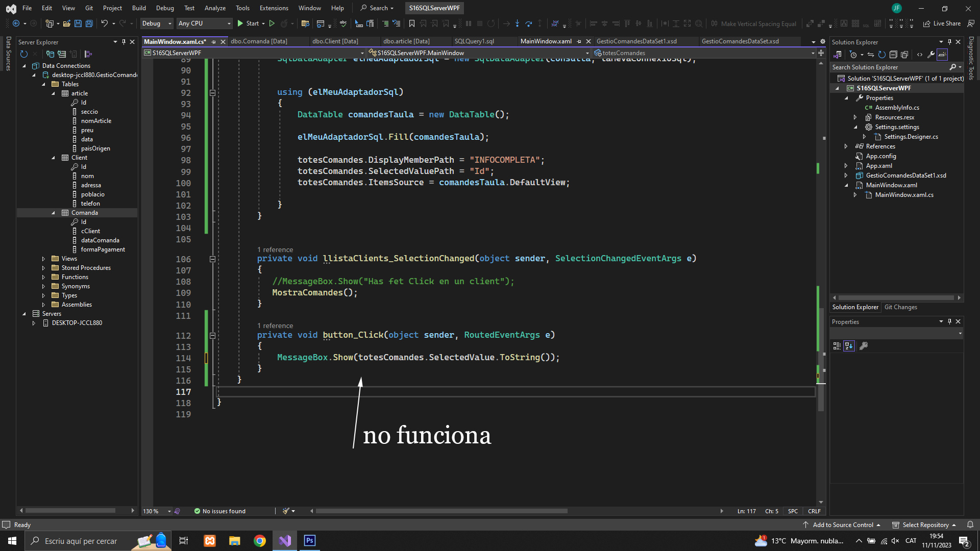Click the editor horizontal scrollbar
The height and width of the screenshot is (551, 980).
pos(442,511)
